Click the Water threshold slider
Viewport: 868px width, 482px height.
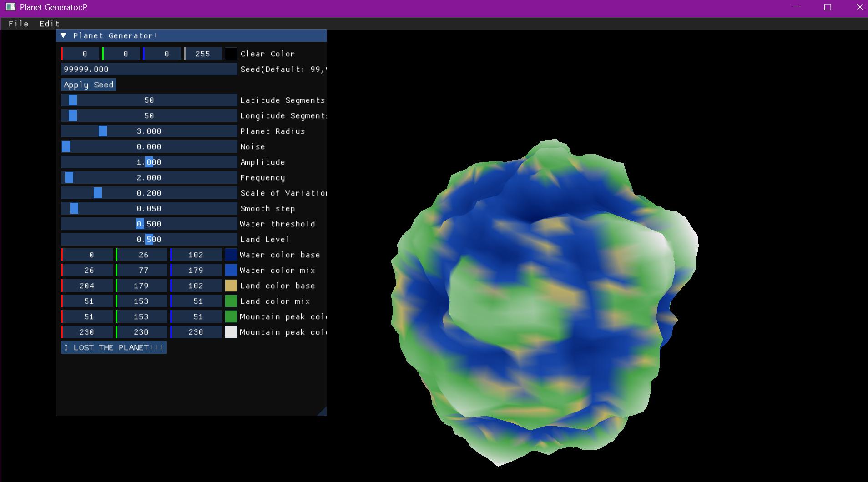pyautogui.click(x=149, y=224)
